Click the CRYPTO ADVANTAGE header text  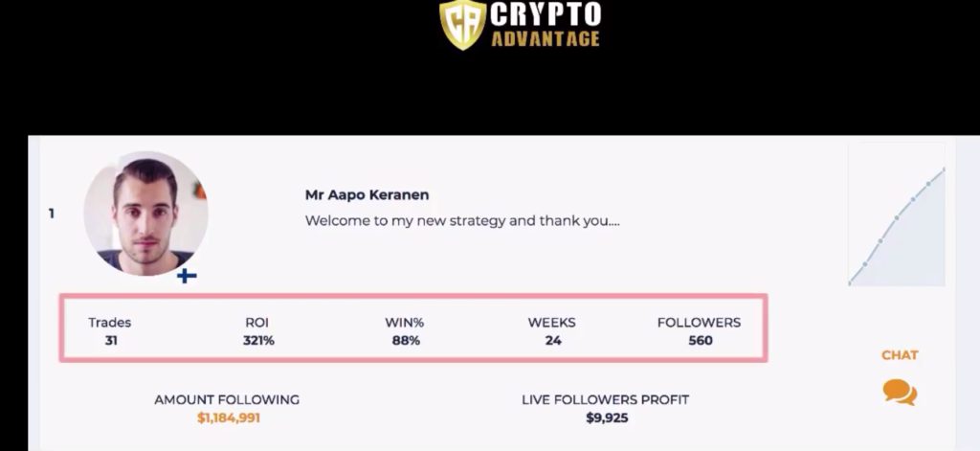coord(546,24)
